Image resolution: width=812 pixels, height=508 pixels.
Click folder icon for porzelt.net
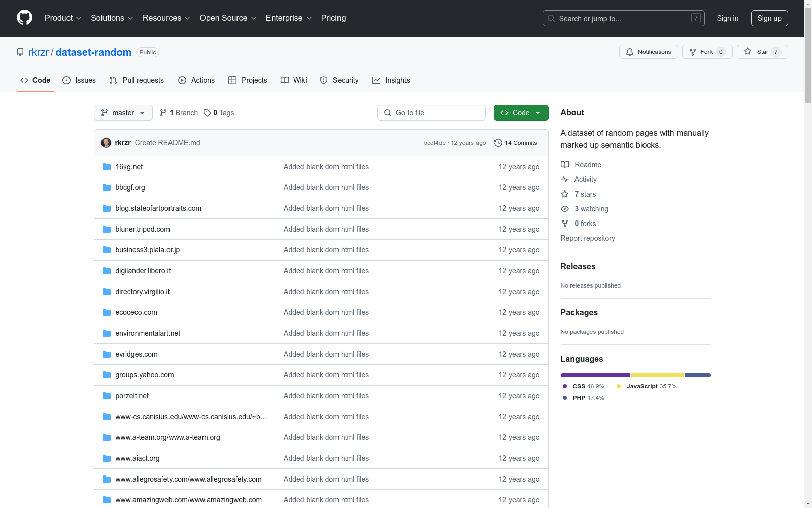107,396
